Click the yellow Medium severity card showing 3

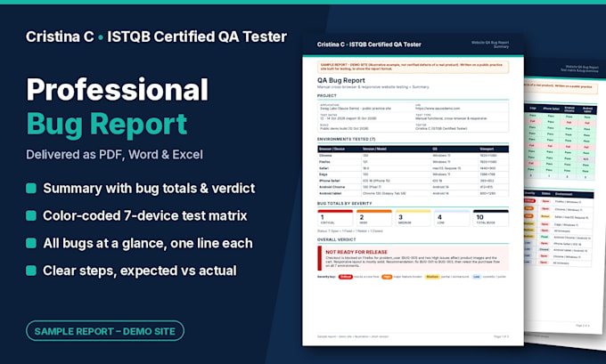413,218
